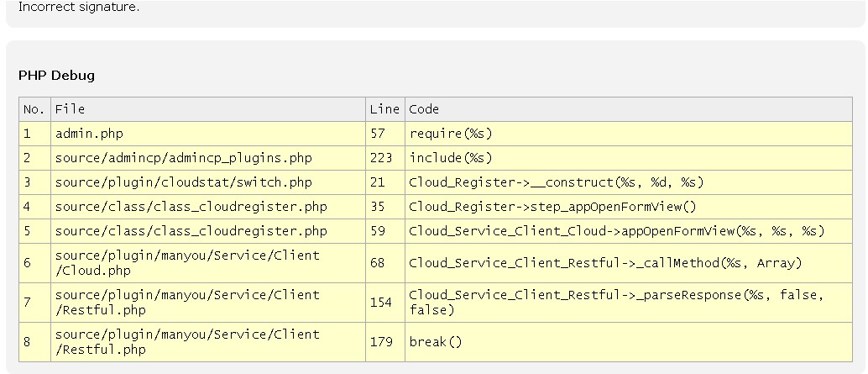868x374 pixels.
Task: Click the 'File' column header
Action: pyautogui.click(x=70, y=109)
